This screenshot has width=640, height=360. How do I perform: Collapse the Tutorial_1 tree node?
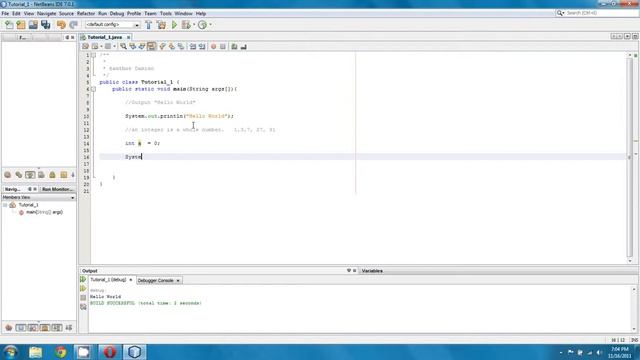click(x=5, y=205)
